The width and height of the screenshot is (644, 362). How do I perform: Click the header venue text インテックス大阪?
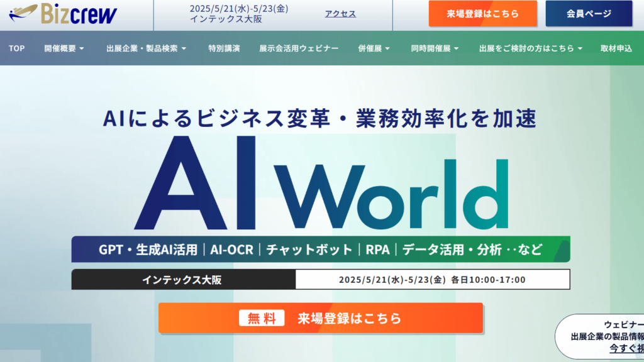click(226, 19)
